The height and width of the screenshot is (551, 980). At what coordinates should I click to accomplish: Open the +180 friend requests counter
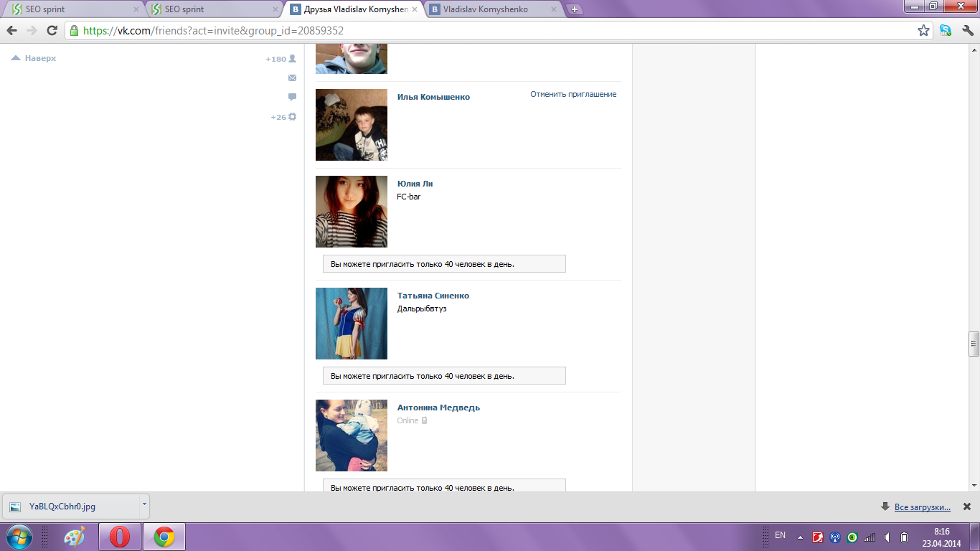281,59
